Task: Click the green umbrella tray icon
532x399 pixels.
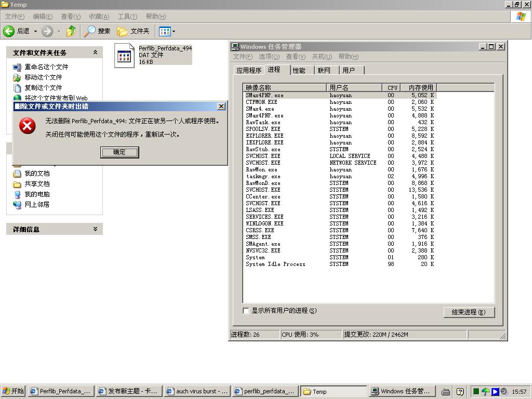Action: pyautogui.click(x=486, y=392)
